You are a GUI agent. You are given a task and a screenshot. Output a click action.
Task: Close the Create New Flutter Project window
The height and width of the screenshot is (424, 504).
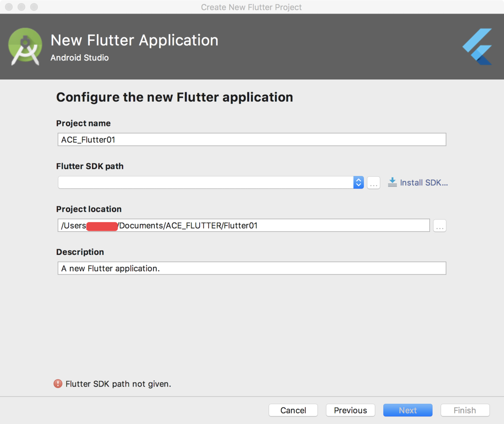[9, 7]
